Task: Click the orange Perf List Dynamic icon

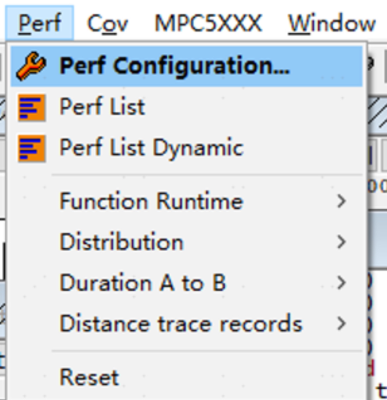Action: point(32,148)
